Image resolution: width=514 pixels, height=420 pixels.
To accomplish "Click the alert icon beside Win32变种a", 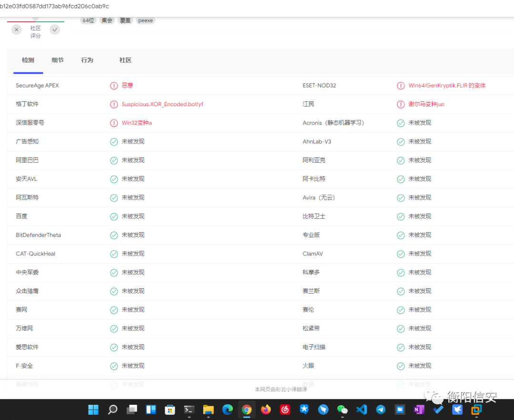I will (114, 123).
